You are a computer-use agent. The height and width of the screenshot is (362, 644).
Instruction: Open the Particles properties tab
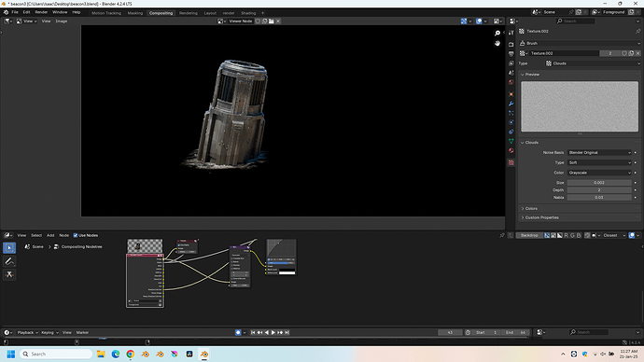click(511, 113)
